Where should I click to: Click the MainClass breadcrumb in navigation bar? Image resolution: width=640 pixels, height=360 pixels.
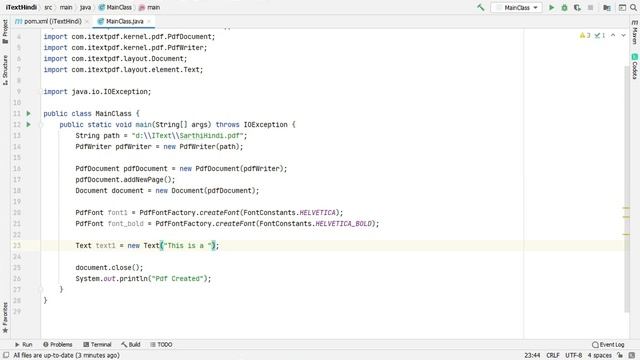[115, 7]
